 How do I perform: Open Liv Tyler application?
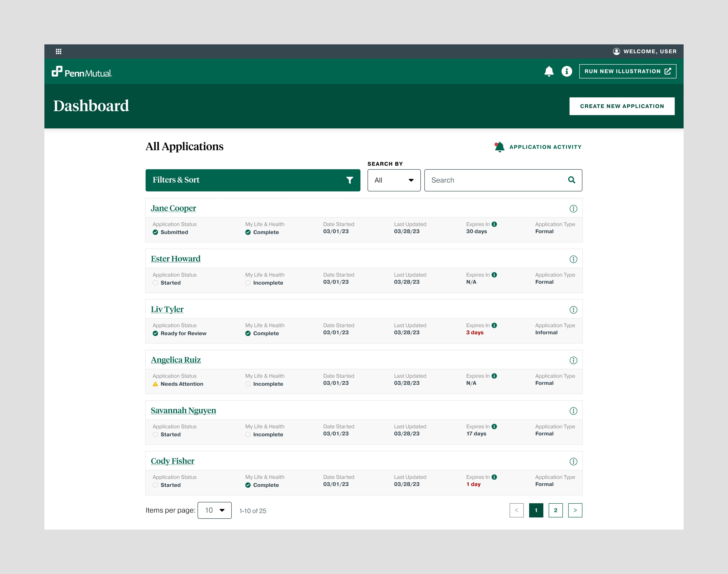(167, 309)
